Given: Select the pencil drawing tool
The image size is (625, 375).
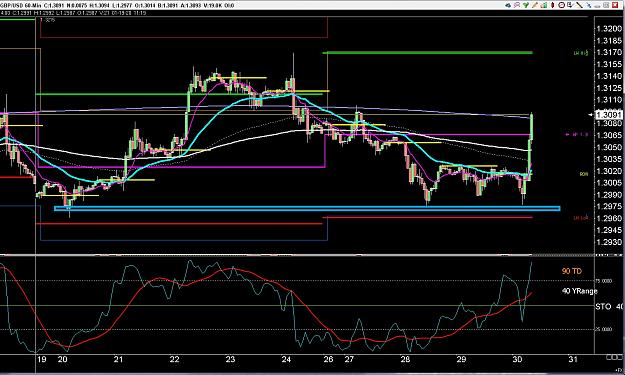Looking at the screenshot, I should [x=535, y=5].
